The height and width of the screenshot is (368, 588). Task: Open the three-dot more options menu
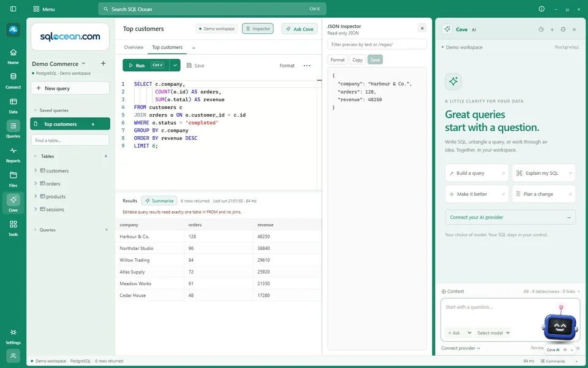(307, 66)
